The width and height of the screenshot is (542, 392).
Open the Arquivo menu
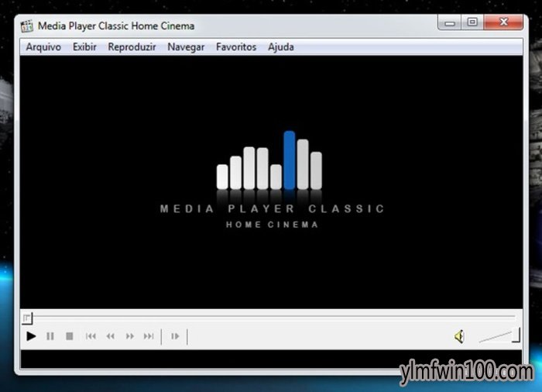pos(43,46)
